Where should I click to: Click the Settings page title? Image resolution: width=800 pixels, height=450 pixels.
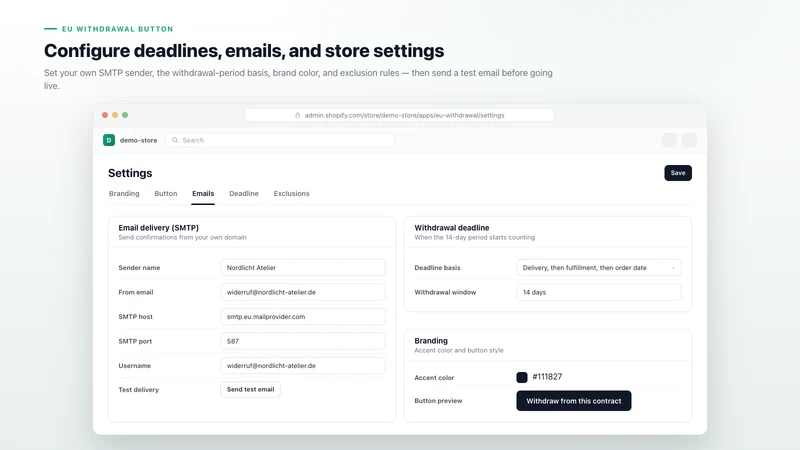130,173
